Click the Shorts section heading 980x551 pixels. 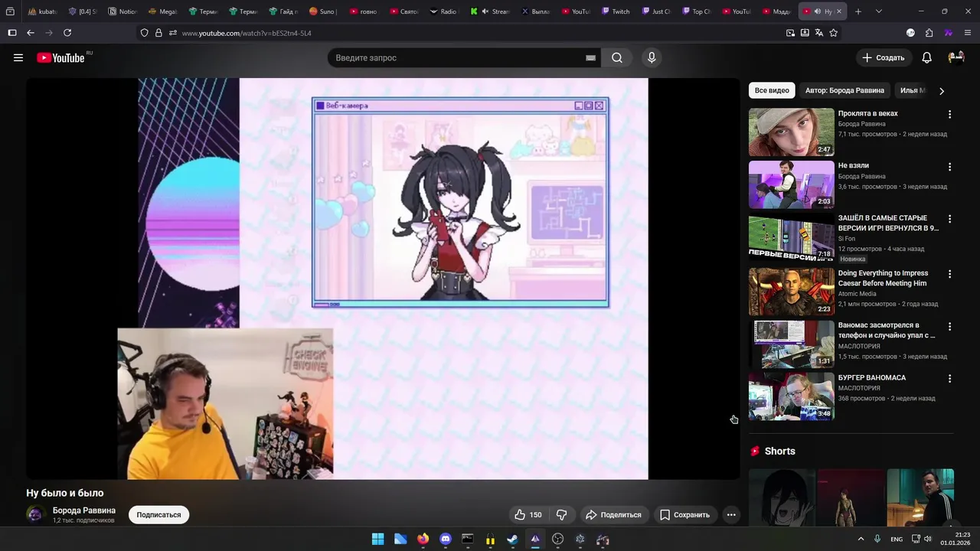tap(780, 452)
